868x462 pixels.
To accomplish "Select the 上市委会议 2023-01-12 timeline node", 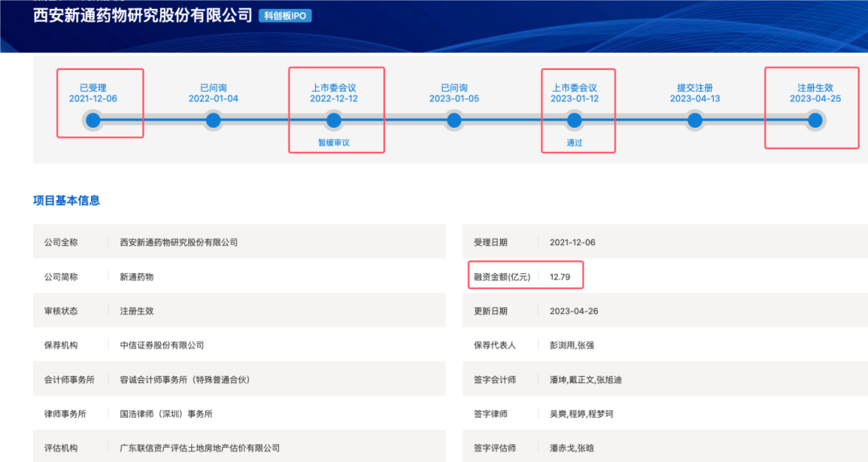I will [x=575, y=120].
